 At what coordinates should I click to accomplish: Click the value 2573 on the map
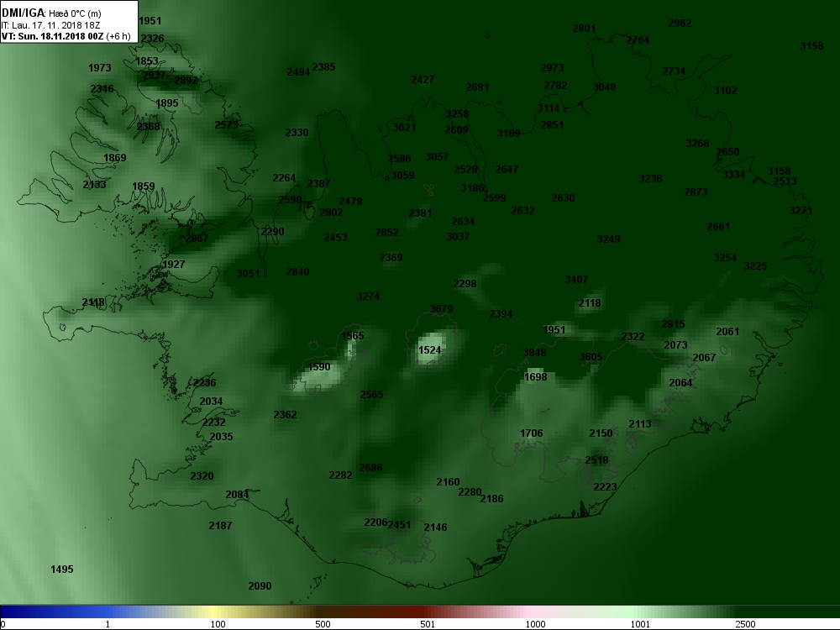pos(226,125)
